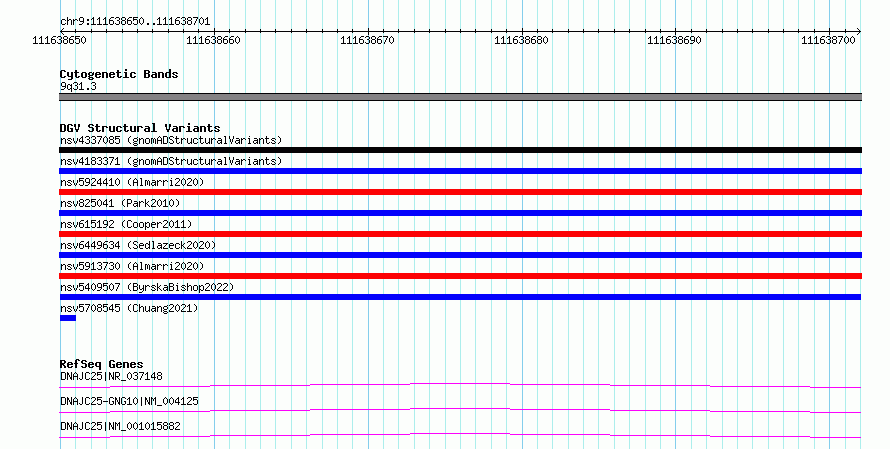Open the nsv5924410 Almarri2020 label
This screenshot has height=449, width=890.
click(x=132, y=182)
